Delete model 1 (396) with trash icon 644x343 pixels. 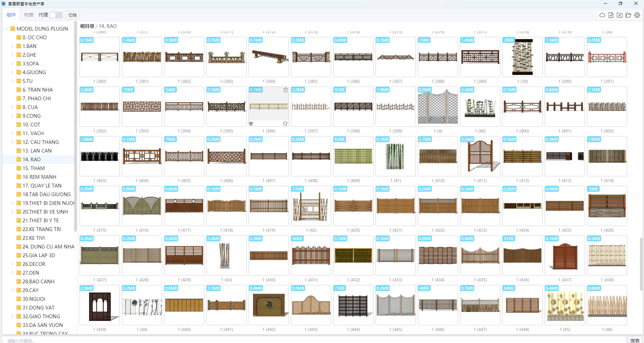coord(285,90)
